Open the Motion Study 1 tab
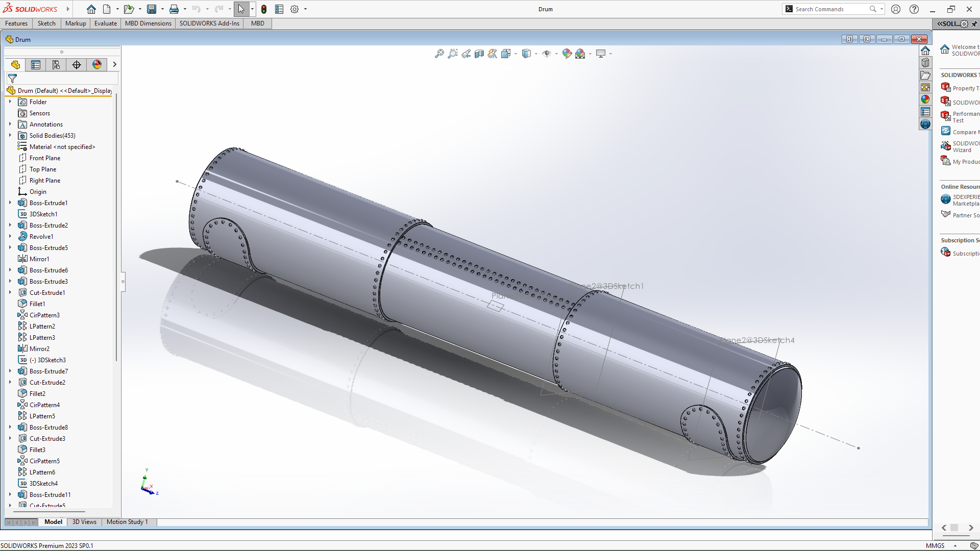This screenshot has width=980, height=551. (127, 522)
